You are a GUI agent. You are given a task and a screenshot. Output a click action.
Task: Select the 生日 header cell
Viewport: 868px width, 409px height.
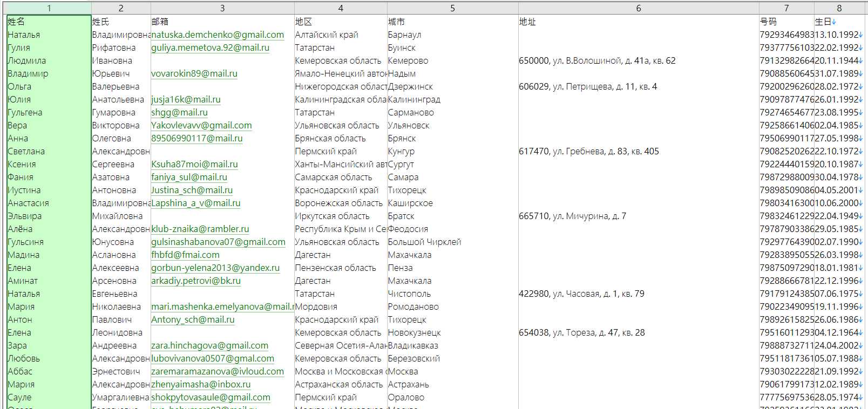point(839,22)
